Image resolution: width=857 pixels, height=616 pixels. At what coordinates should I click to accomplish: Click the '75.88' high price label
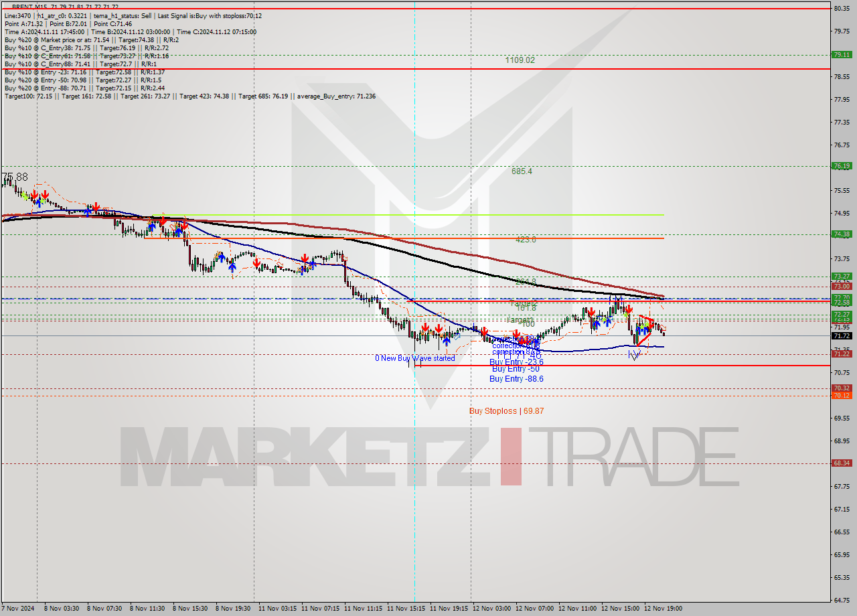(15, 177)
